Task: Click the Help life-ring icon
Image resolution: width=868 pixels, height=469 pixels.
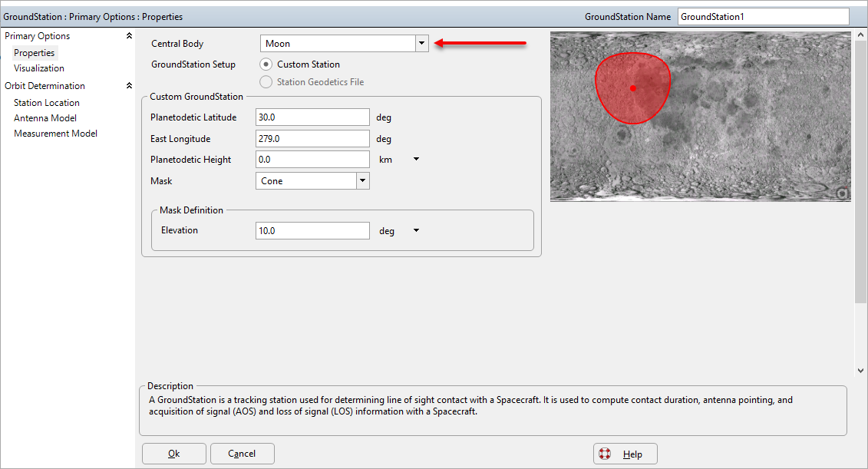Action: coord(606,453)
